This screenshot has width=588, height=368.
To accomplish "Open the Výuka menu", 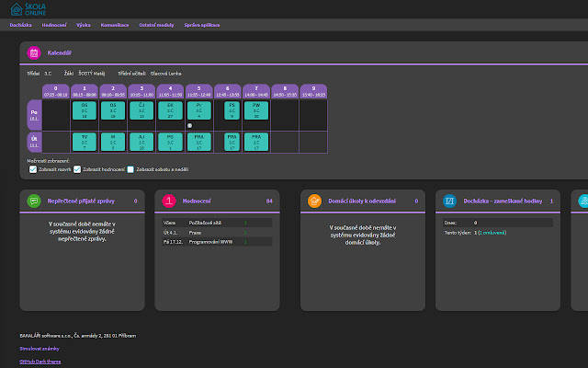I will [x=84, y=25].
